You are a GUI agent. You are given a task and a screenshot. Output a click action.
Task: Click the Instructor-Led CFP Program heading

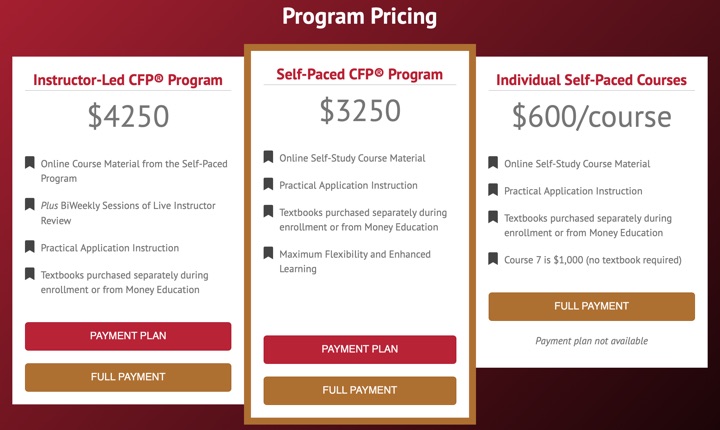point(128,80)
